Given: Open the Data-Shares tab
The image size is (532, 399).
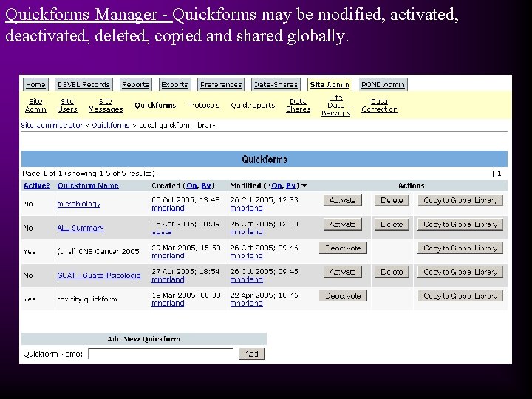Looking at the screenshot, I should tap(276, 84).
